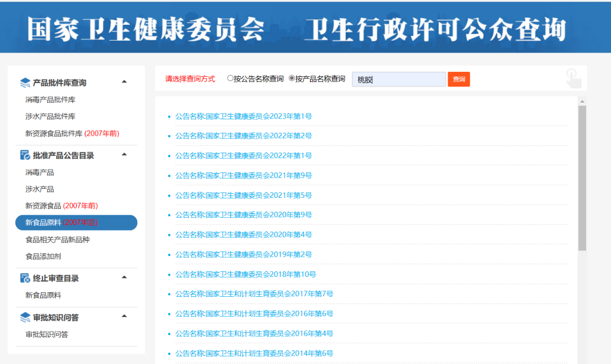Open 审批知识问答 sub-item in sidebar
The width and height of the screenshot is (611, 364).
[x=47, y=335]
